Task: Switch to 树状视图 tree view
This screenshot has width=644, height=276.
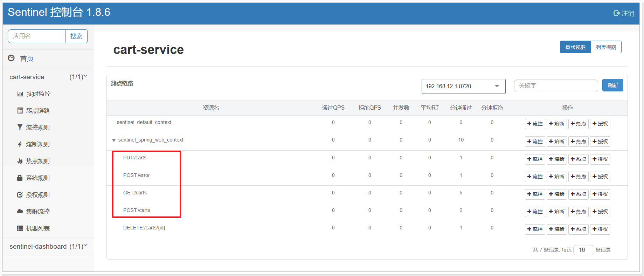Action: 575,47
